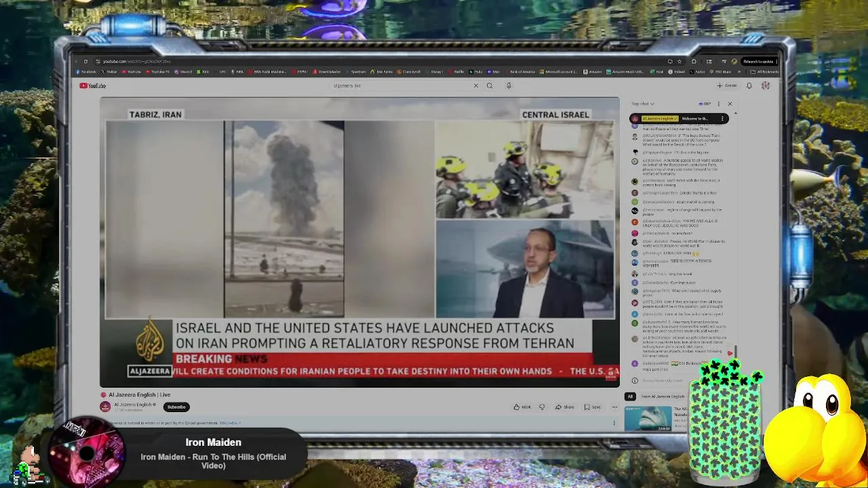This screenshot has width=868, height=488.
Task: Open the Wikipedia link in the funding notice
Action: (x=230, y=422)
